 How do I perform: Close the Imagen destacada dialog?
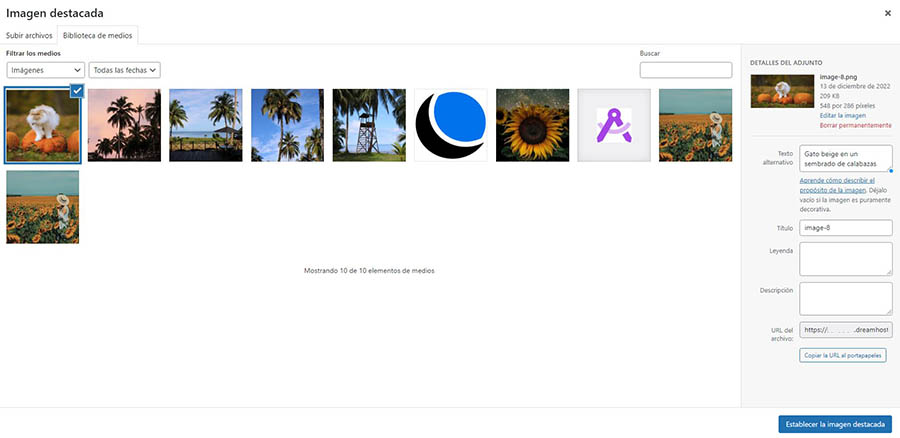click(888, 13)
